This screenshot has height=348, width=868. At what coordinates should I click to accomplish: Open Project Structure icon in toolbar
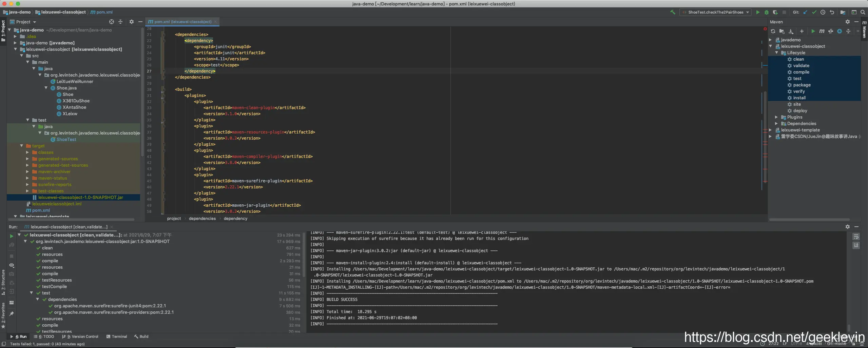click(843, 12)
